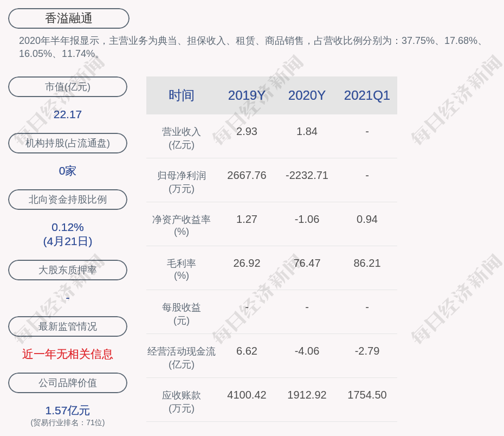Click the 大股东质押率 pill
Screen dimensions: 504x436
coord(68,270)
